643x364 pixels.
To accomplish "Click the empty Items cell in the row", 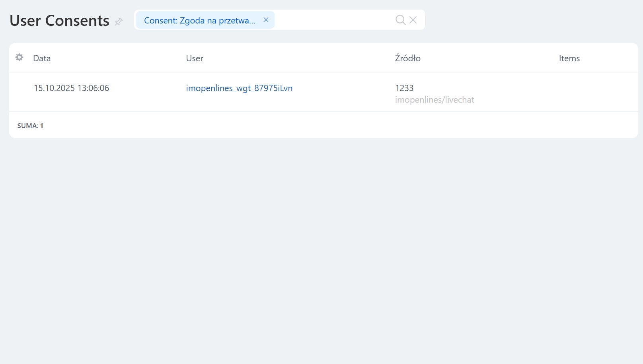I will [593, 92].
